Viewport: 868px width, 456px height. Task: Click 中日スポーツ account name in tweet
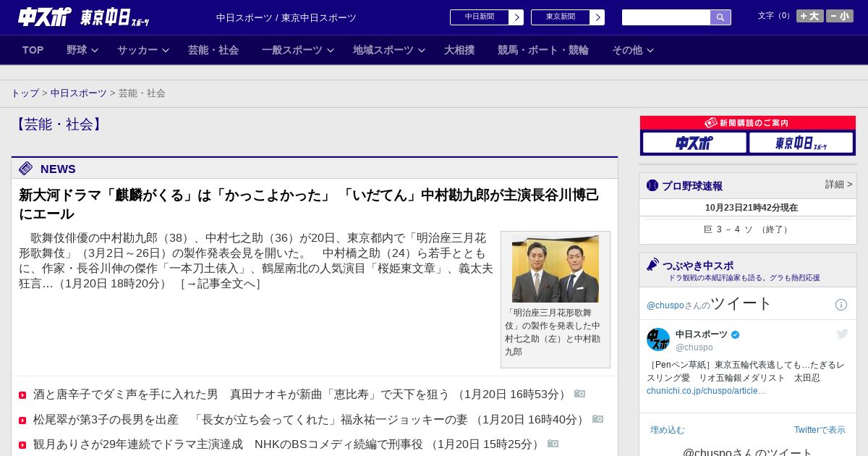point(702,334)
